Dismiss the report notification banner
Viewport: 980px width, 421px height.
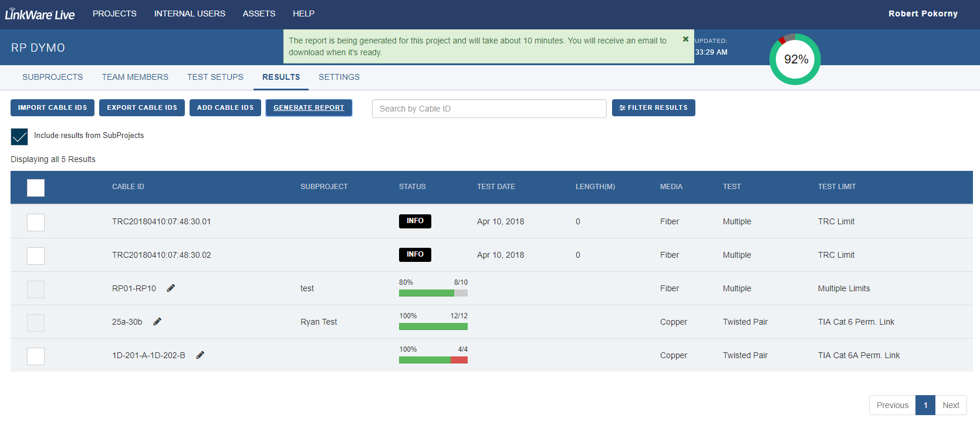685,39
